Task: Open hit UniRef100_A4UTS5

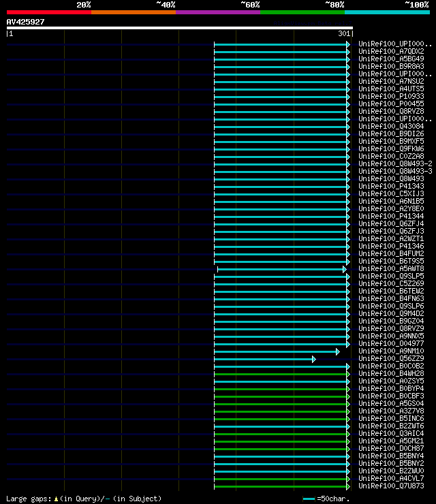Action: 391,89
